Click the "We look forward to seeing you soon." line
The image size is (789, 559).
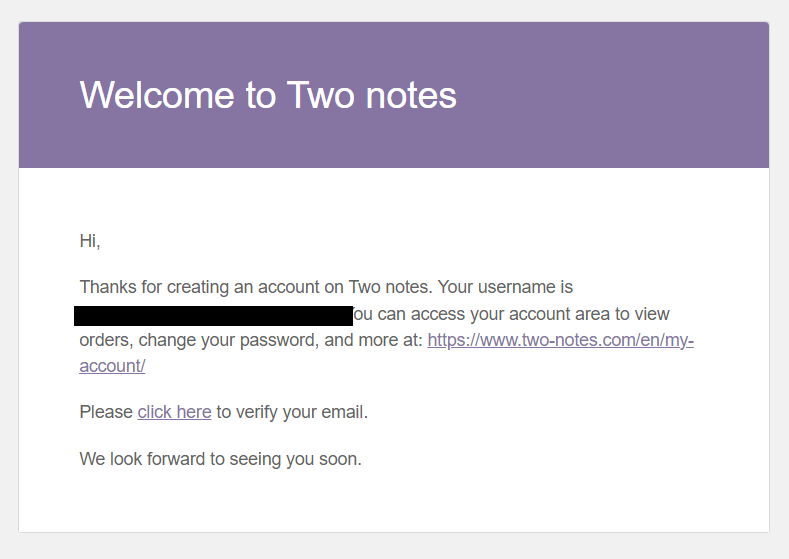click(x=220, y=460)
